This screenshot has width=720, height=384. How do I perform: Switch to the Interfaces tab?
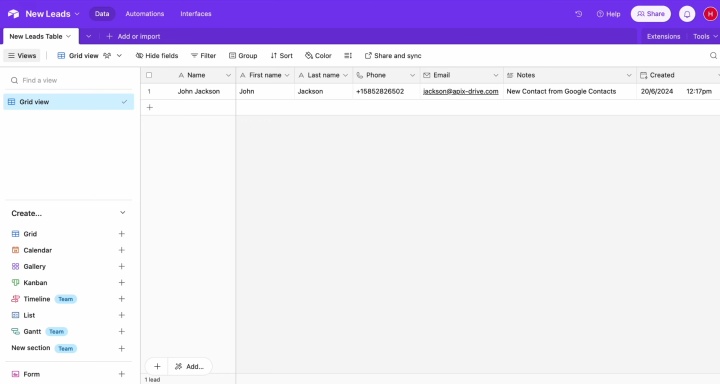pos(196,14)
